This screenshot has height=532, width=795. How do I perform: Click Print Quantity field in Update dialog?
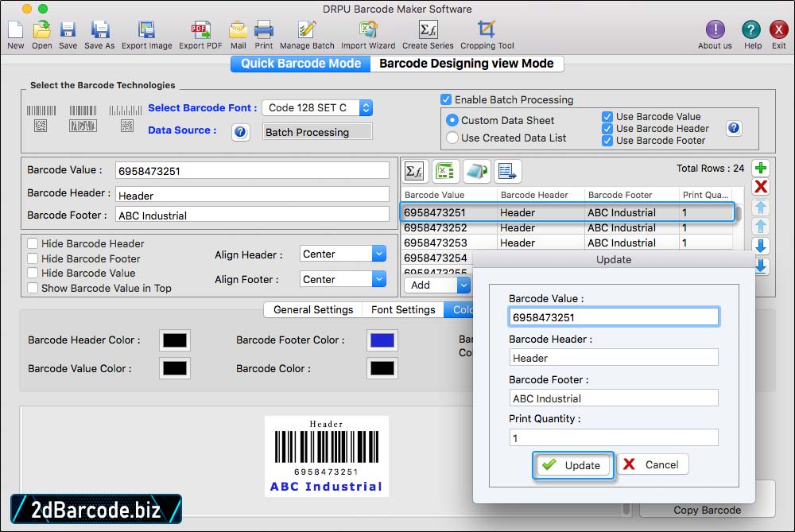[x=614, y=437]
